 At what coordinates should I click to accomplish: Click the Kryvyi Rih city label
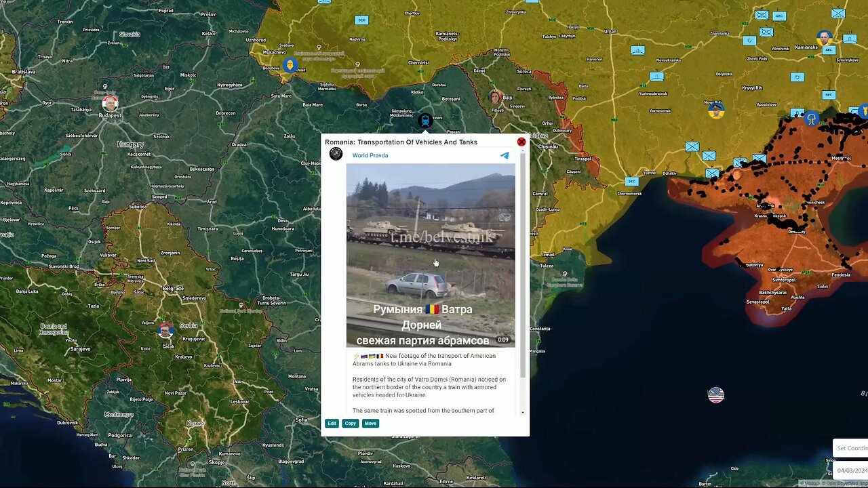pyautogui.click(x=753, y=87)
